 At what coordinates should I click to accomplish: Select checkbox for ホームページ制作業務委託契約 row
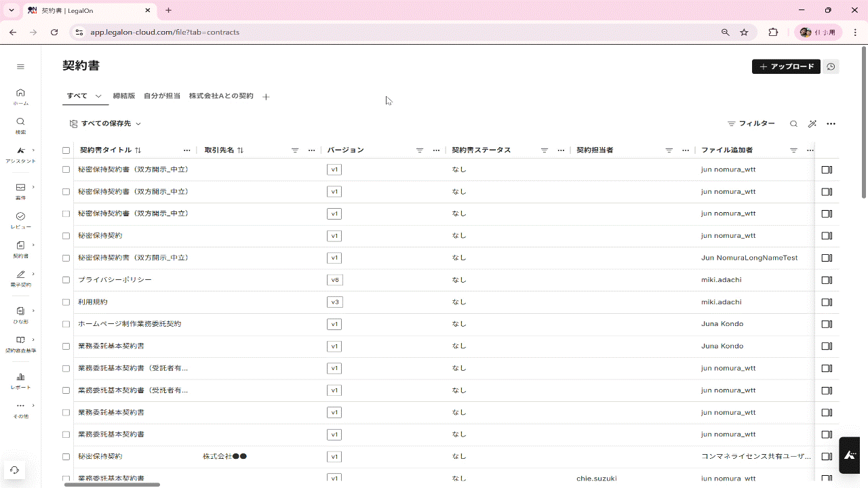66,324
